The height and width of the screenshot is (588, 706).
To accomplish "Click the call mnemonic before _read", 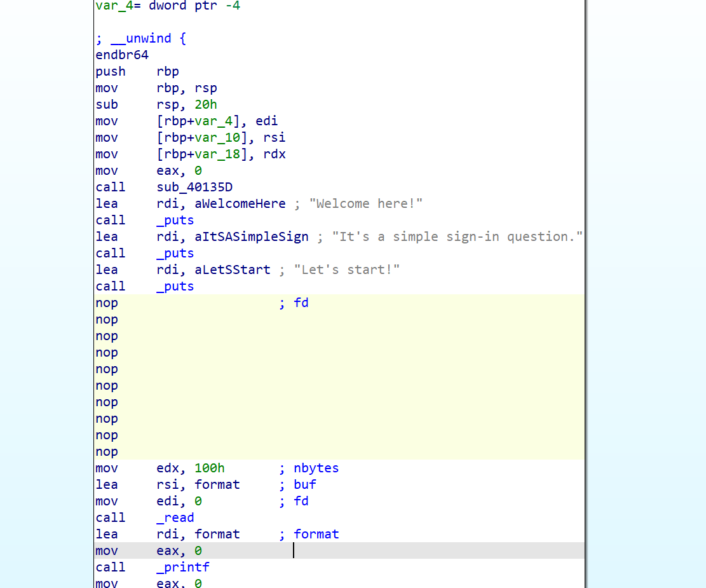I will point(111,517).
